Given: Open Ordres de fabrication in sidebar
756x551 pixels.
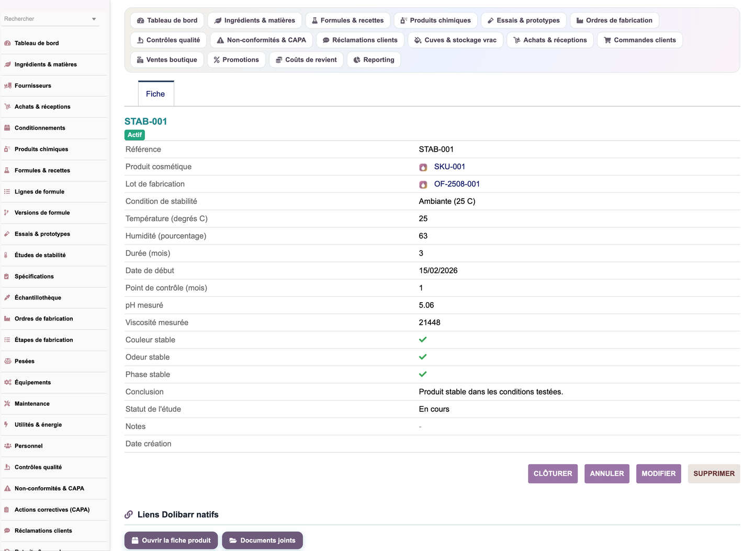Looking at the screenshot, I should (44, 319).
